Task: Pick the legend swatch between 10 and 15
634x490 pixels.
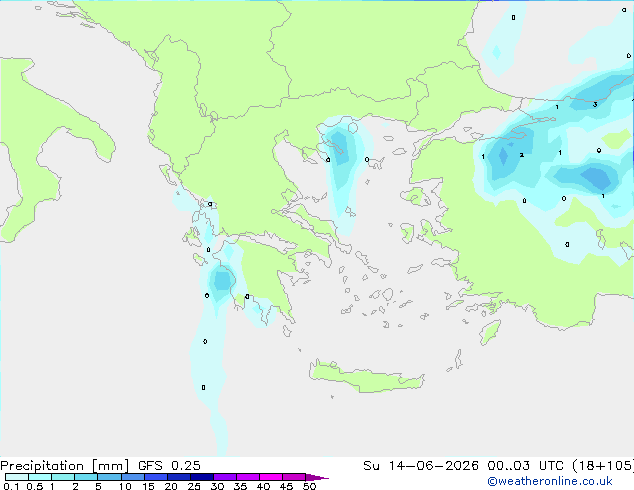Action: coord(132,477)
